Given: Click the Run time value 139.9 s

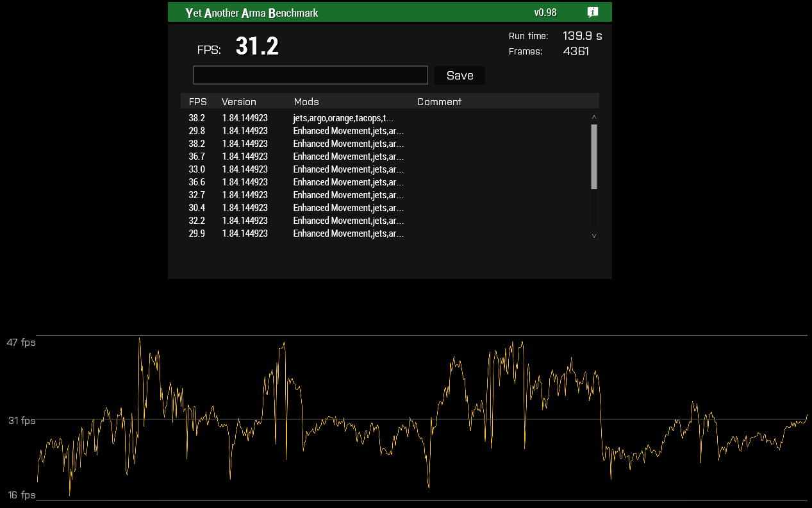Looking at the screenshot, I should point(583,36).
